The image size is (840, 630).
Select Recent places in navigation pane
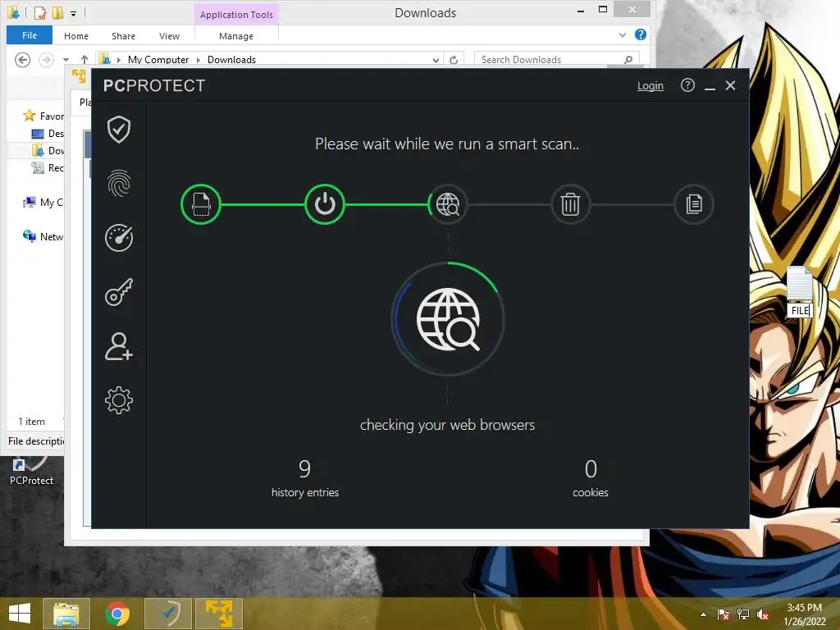click(x=47, y=167)
